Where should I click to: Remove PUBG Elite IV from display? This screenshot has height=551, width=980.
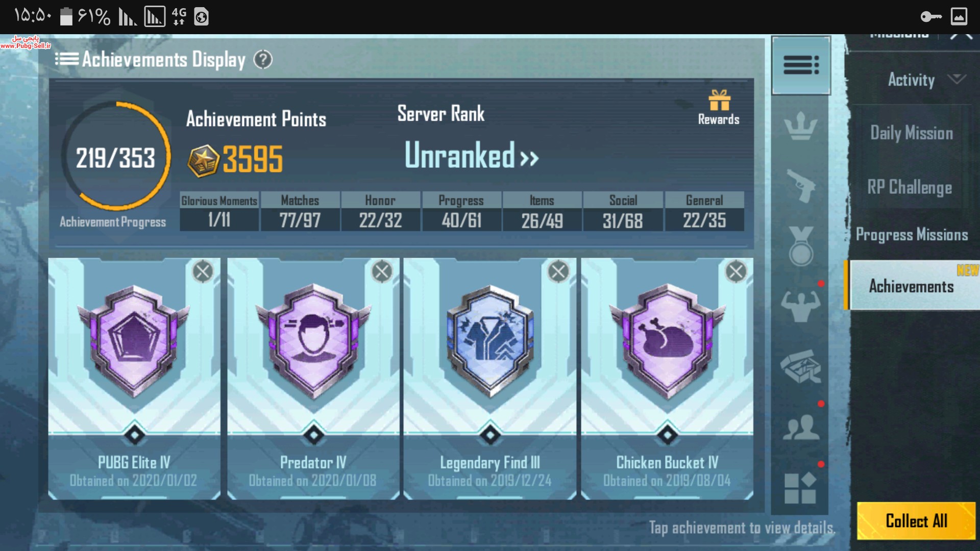203,271
